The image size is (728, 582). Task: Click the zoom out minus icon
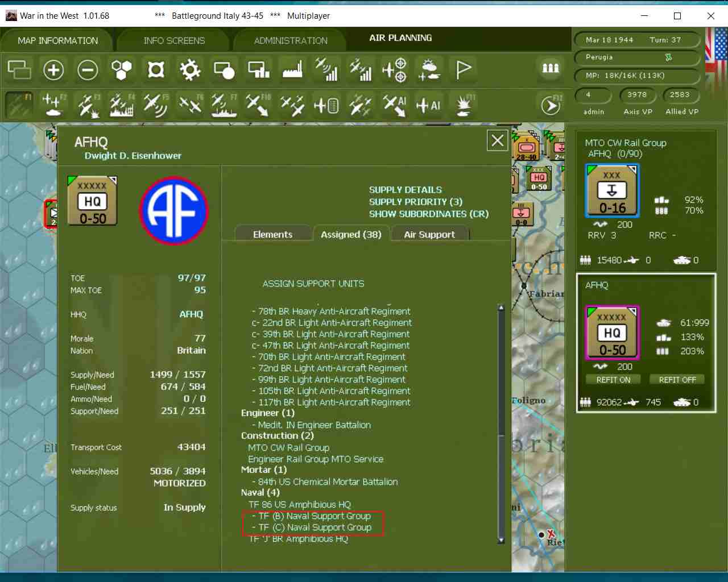(x=88, y=70)
